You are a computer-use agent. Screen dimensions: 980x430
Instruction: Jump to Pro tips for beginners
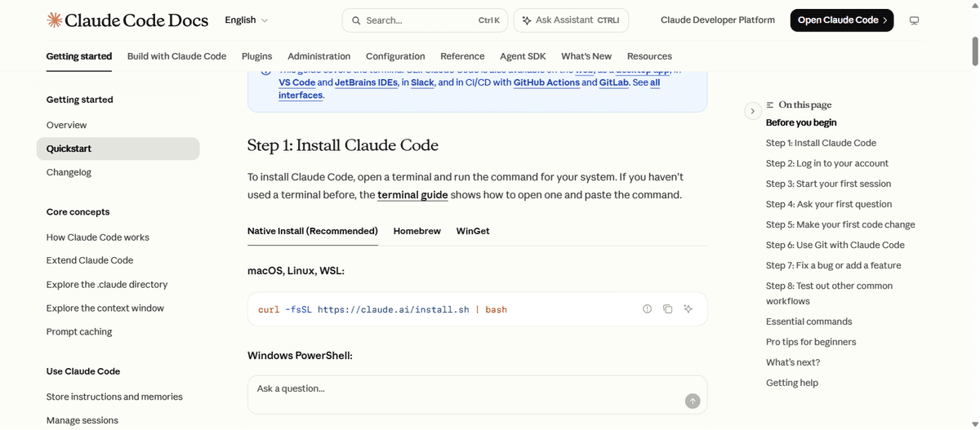point(811,342)
